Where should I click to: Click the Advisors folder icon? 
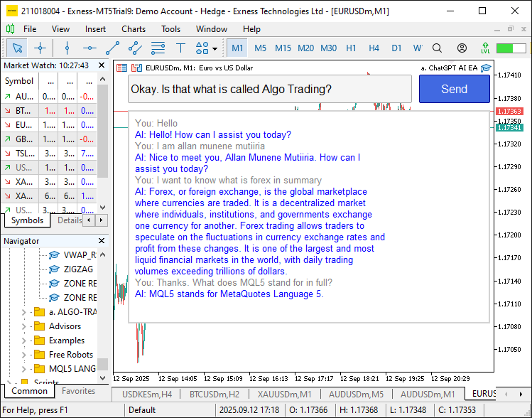click(40, 326)
